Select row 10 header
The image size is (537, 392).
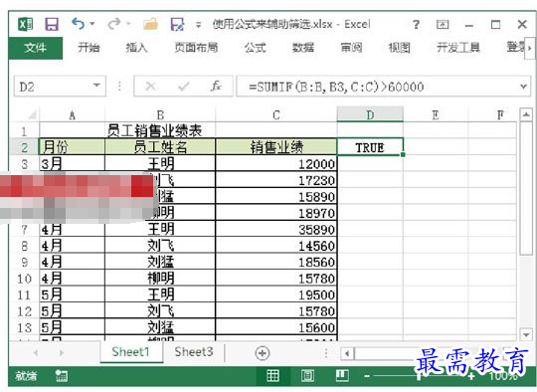tap(24, 279)
